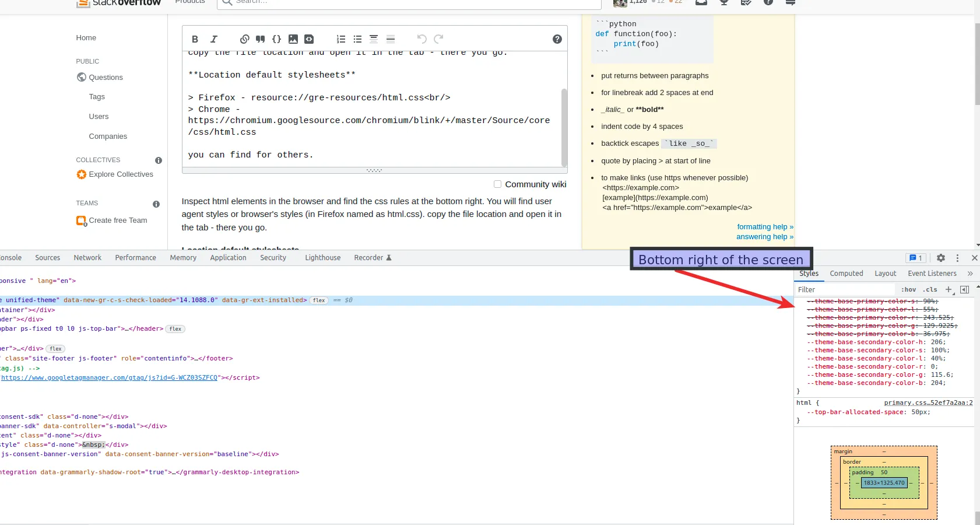Open the Event Listeners tab
The height and width of the screenshot is (525, 980).
pyautogui.click(x=932, y=274)
